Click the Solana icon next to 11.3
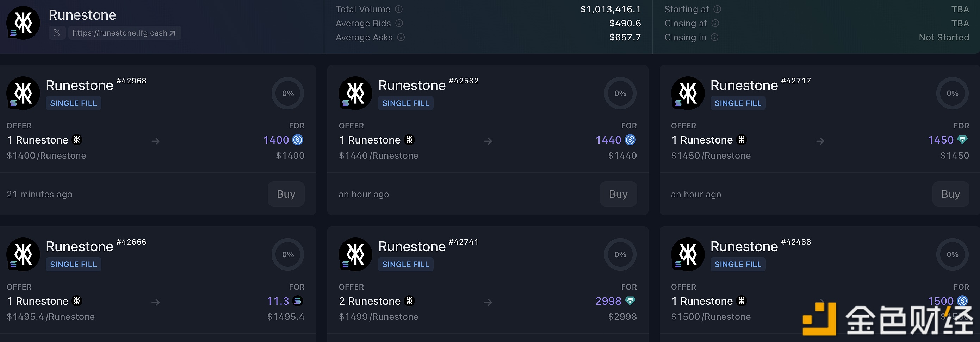This screenshot has width=980, height=342. 298,301
